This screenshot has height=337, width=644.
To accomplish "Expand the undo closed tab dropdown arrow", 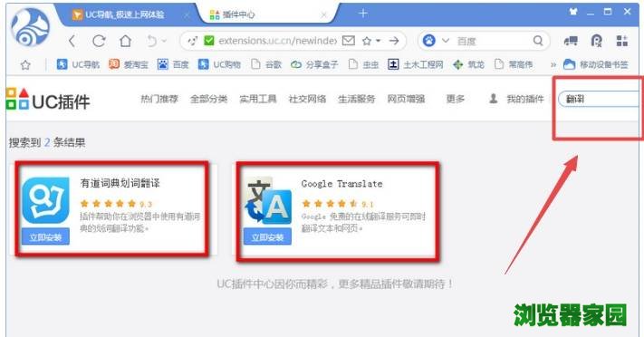I will pyautogui.click(x=164, y=41).
